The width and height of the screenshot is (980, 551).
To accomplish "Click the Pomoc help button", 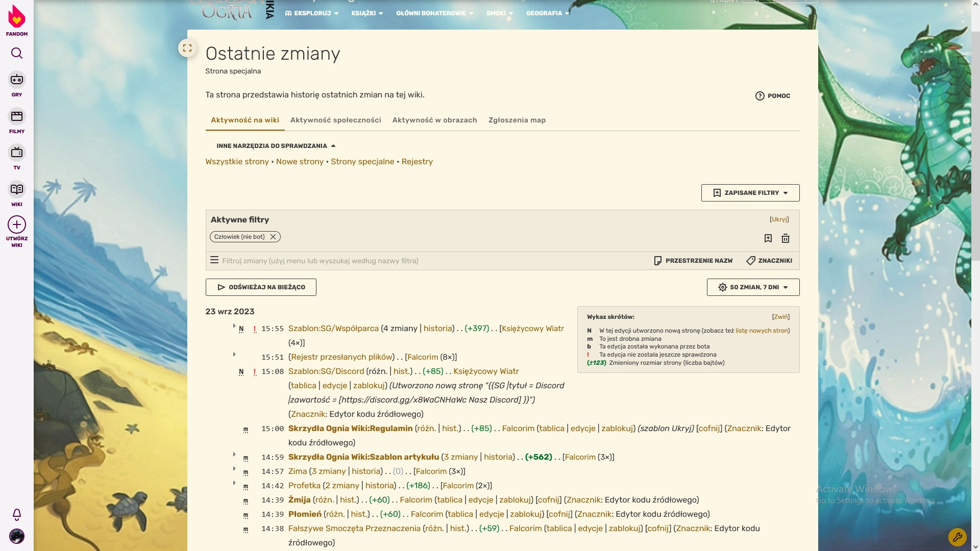I will pos(773,96).
